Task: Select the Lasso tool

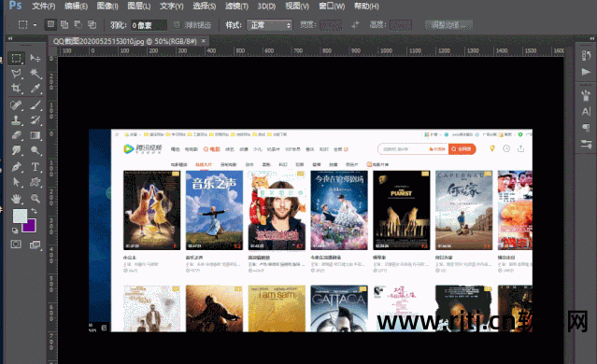Action: pos(16,73)
